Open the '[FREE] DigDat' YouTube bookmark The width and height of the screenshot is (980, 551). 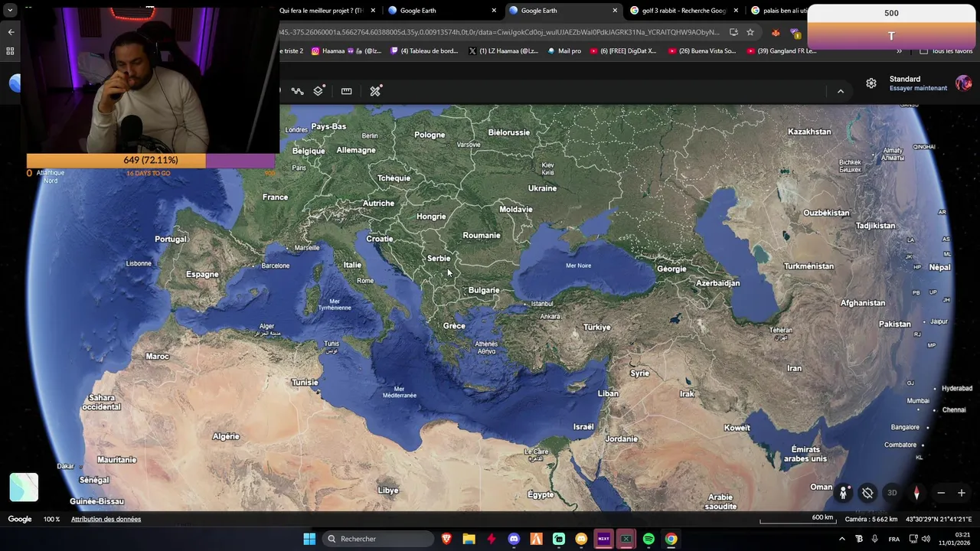tap(623, 51)
